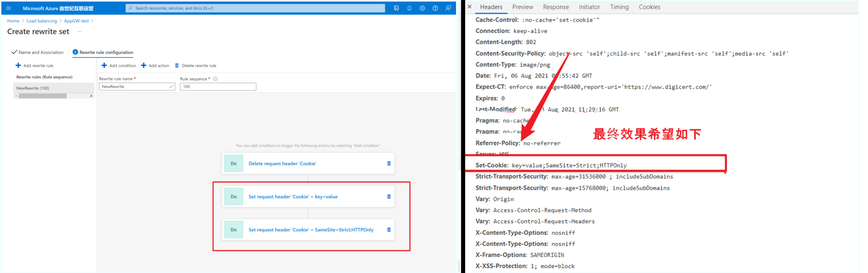Show Rule sequence info tooltip icon

pos(215,79)
